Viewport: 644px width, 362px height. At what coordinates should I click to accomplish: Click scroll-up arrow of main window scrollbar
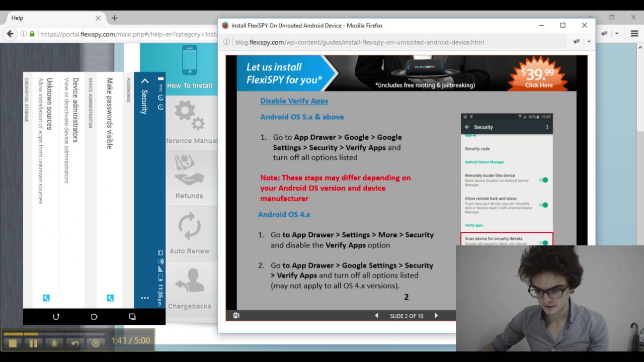640,47
